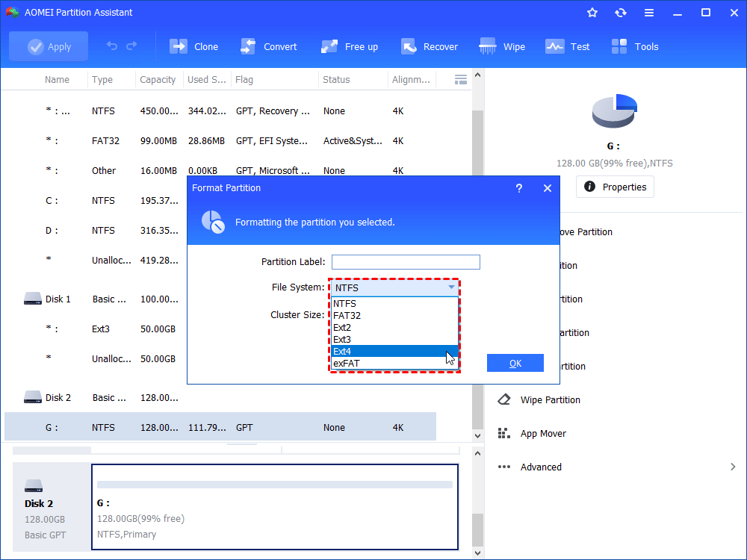Click the G: pie chart icon

tap(615, 111)
